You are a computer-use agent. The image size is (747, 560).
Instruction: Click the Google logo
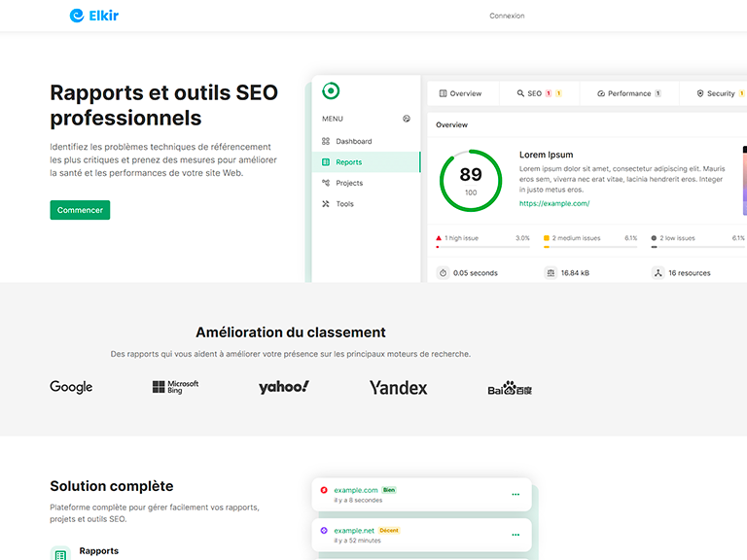[71, 387]
